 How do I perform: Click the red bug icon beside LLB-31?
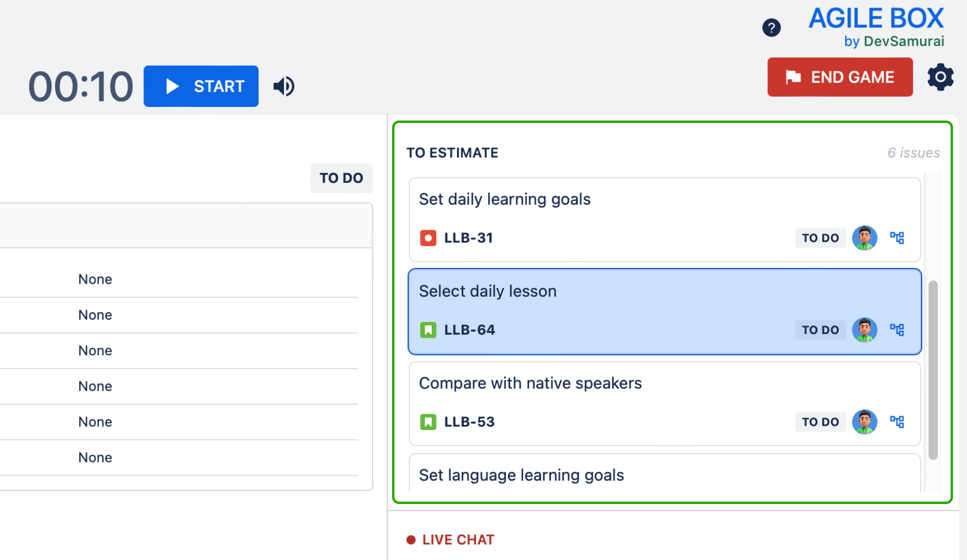(x=428, y=238)
